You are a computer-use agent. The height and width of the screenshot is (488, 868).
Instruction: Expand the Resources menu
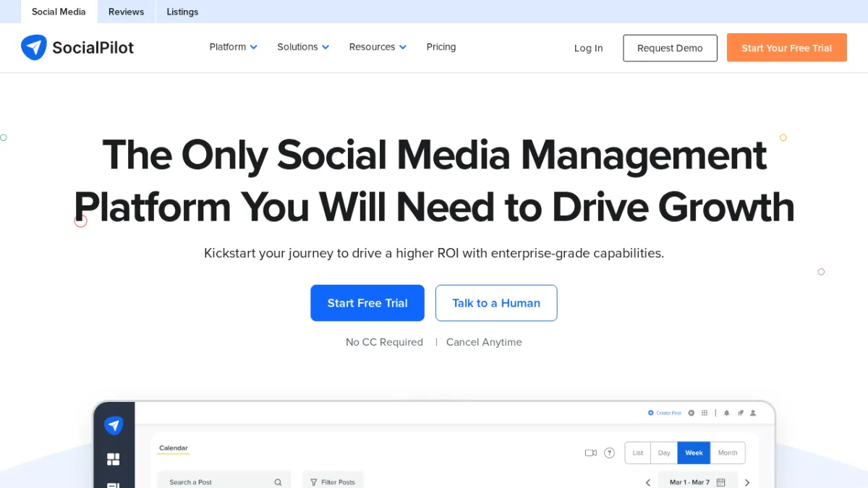point(378,47)
